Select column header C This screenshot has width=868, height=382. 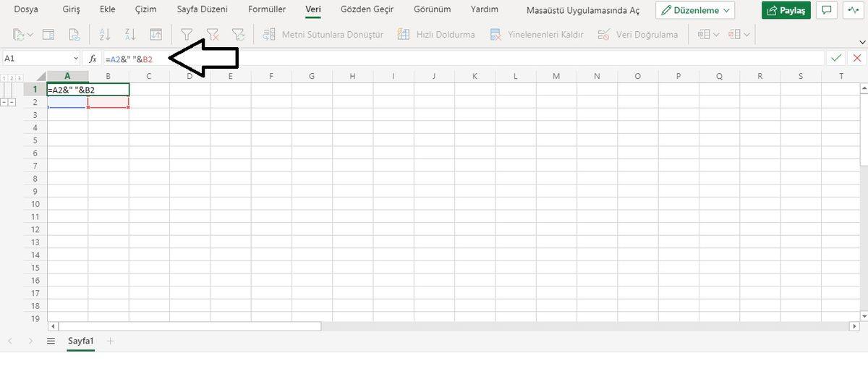click(x=148, y=76)
